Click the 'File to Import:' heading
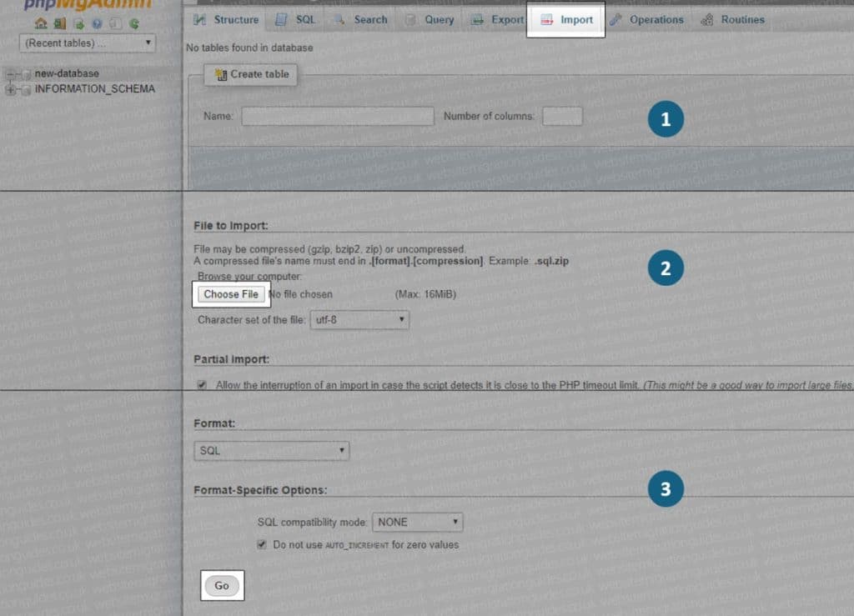 pyautogui.click(x=231, y=226)
